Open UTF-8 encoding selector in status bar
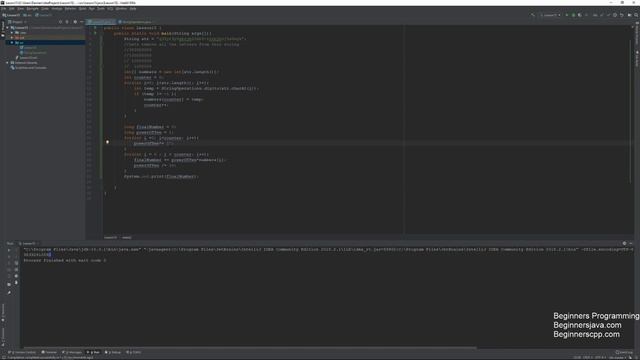Viewport: 640px width, 360px height. (x=600, y=357)
